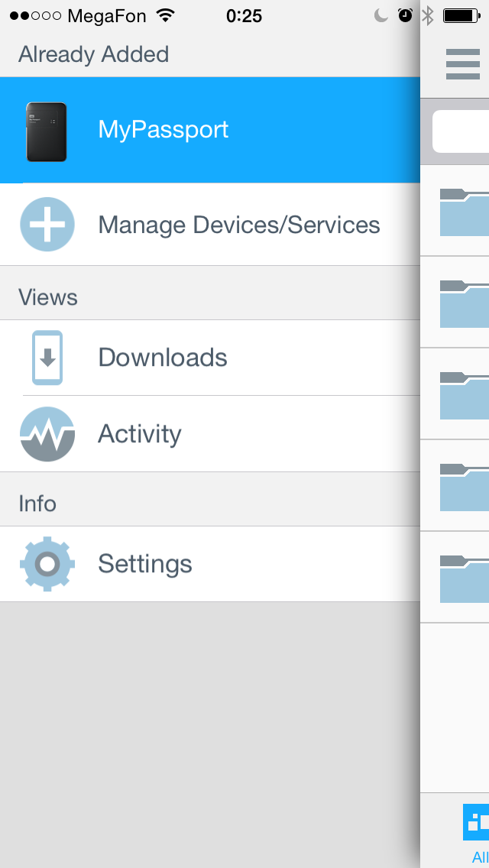Show the Activity view label
The image size is (489, 868).
tap(140, 434)
